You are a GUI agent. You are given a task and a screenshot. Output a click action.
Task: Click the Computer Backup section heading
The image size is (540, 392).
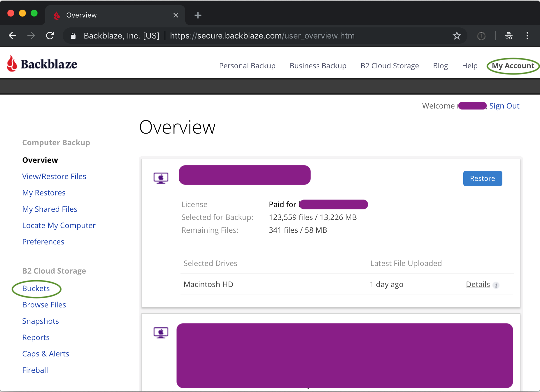[56, 142]
